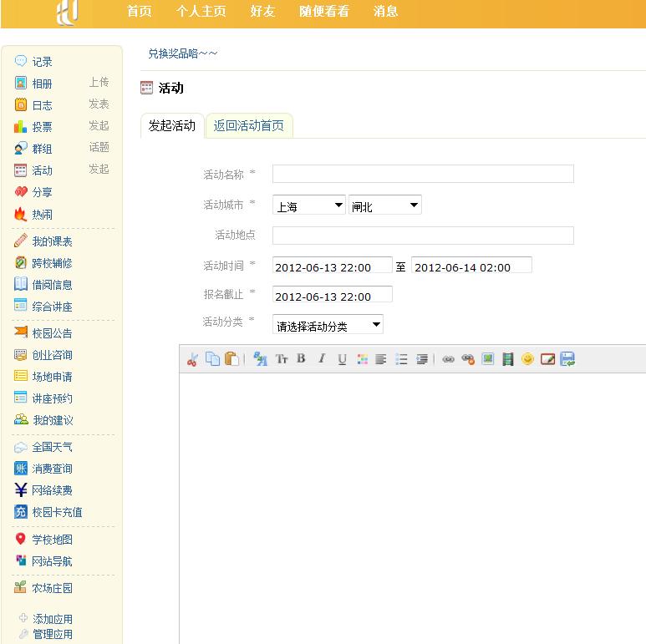Open the 上海 city dropdown
Image resolution: width=646 pixels, height=644 pixels.
[x=308, y=205]
